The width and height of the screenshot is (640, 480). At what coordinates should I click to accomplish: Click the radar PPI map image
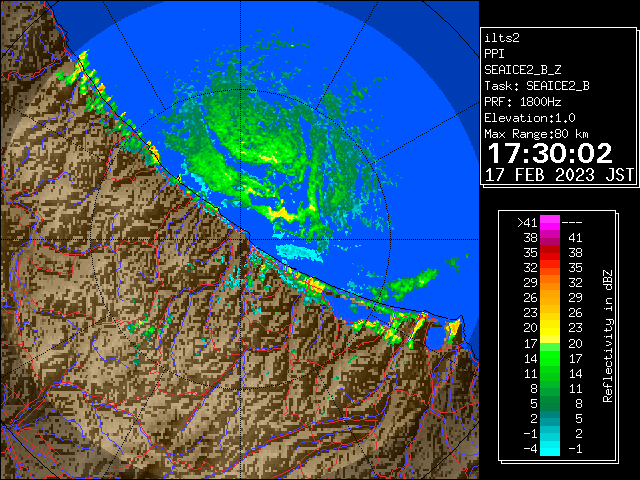[240, 240]
